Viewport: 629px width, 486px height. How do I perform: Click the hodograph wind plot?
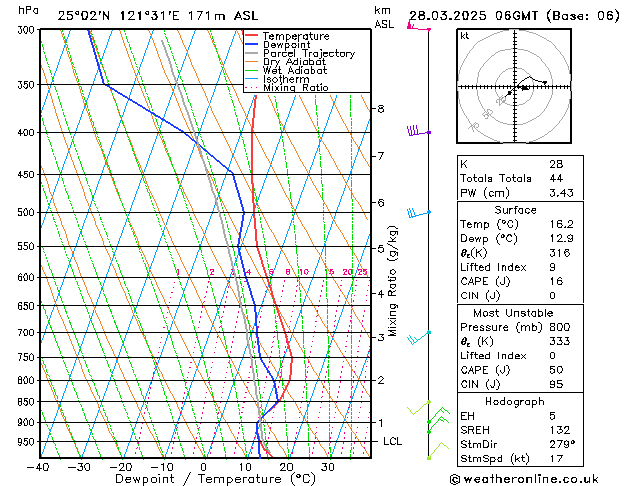[514, 86]
